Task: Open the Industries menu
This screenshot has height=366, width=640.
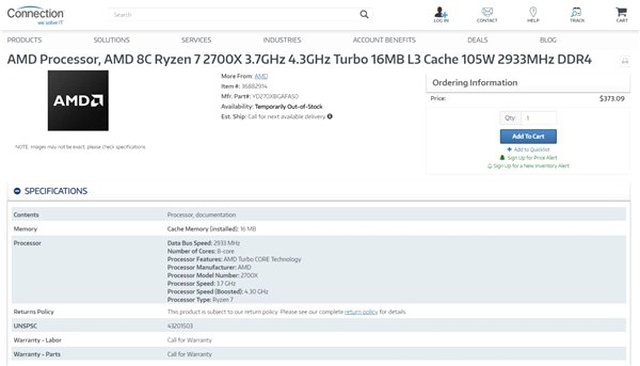Action: click(282, 40)
